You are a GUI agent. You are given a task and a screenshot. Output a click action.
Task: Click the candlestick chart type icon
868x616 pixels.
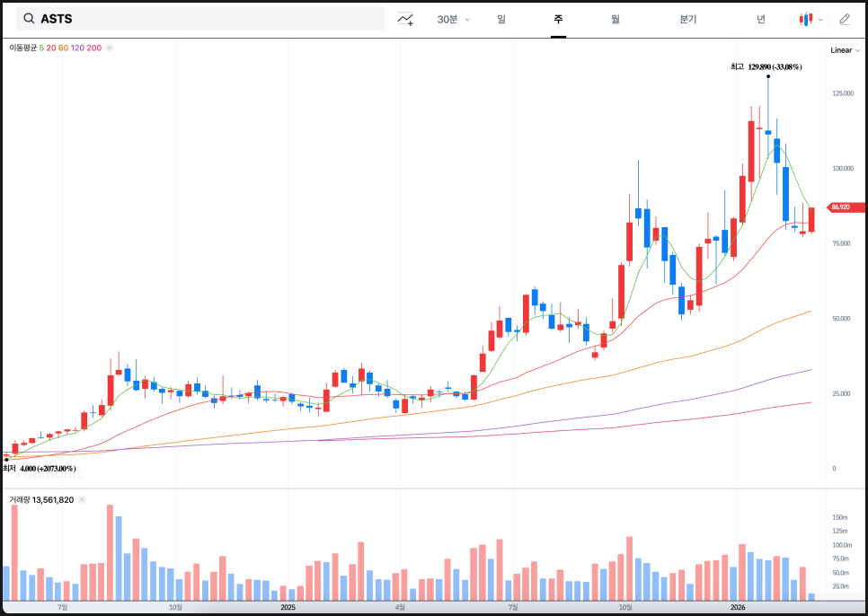click(806, 19)
